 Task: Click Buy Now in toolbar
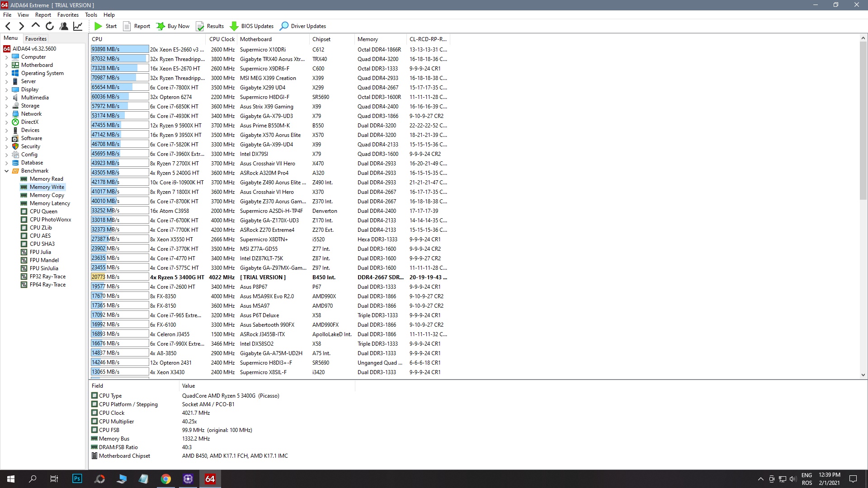tap(173, 26)
